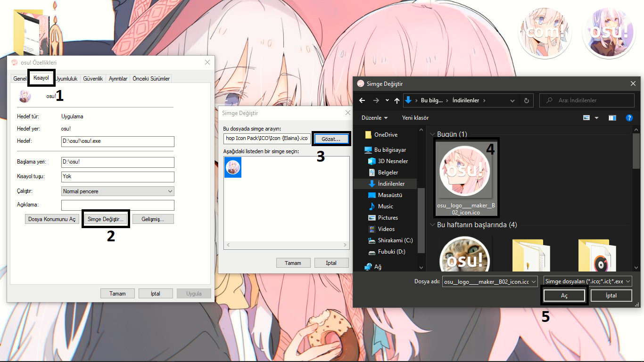Open the Çalıştır Normal pencere dropdown
This screenshot has width=644, height=362.
pyautogui.click(x=118, y=191)
